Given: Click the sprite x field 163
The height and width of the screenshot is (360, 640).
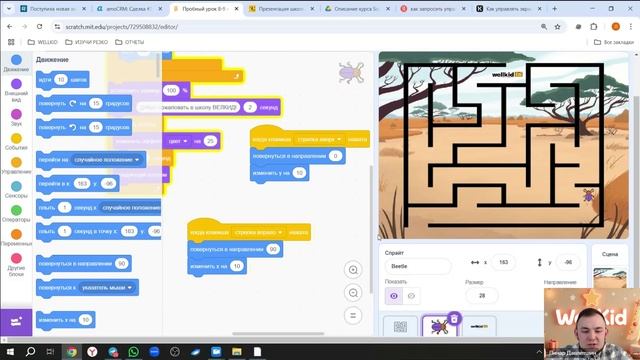Looking at the screenshot, I should point(503,262).
